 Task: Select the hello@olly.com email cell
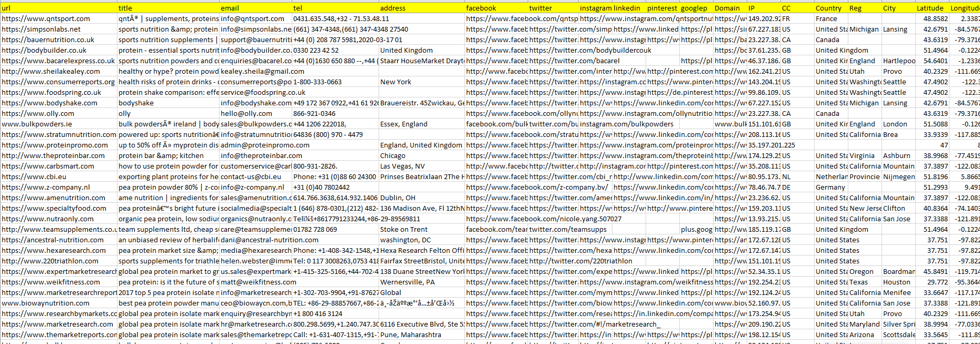coord(255,113)
